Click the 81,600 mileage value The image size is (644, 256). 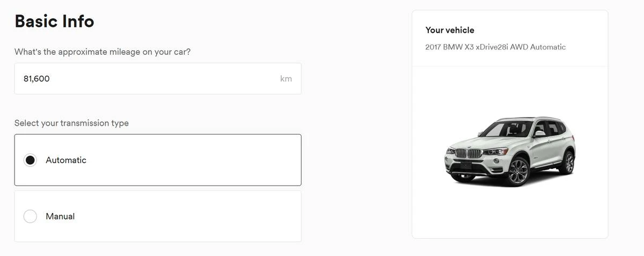[36, 78]
